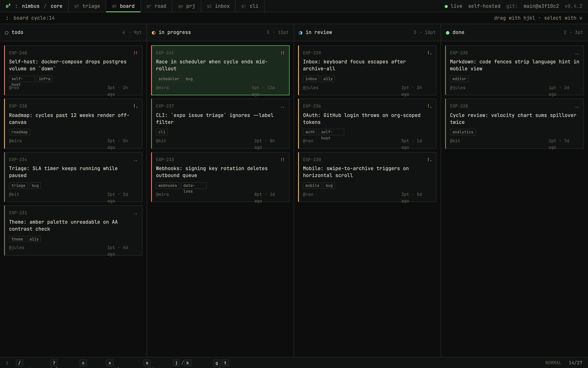Open the prj tab
This screenshot has width=588, height=368.
[186, 6]
